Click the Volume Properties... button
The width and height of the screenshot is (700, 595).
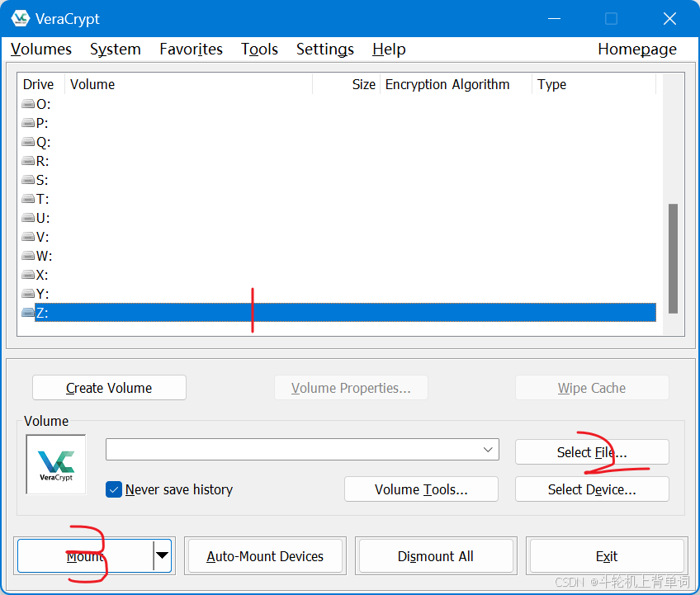(x=351, y=387)
